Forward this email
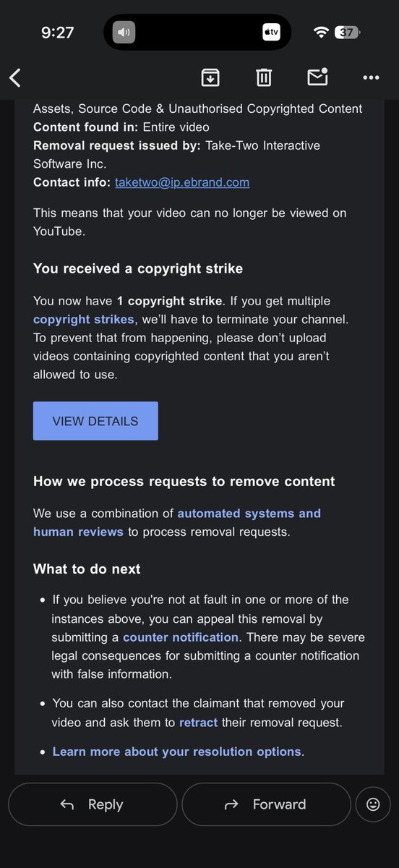 [266, 804]
